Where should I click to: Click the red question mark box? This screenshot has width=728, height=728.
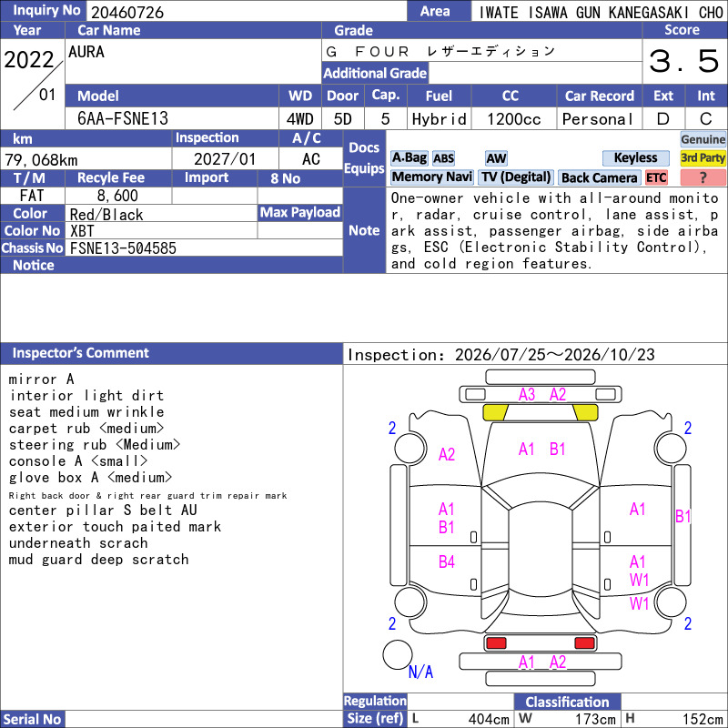pos(703,177)
